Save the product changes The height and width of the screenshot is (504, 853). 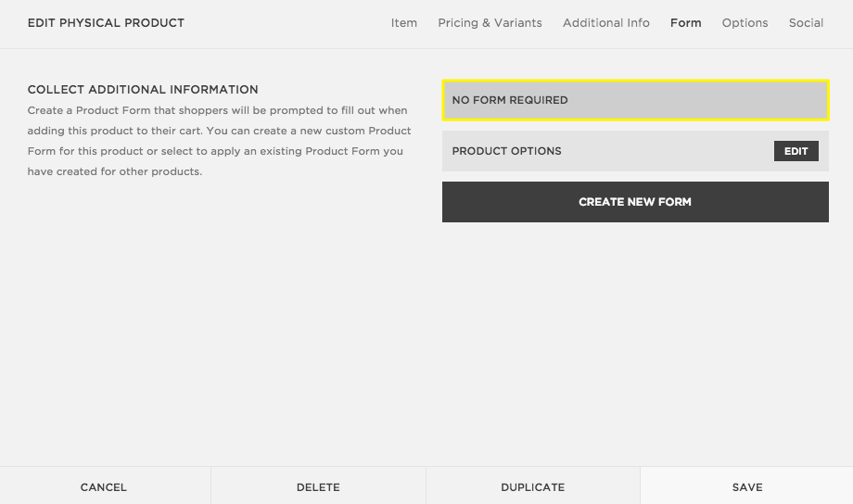tap(746, 486)
